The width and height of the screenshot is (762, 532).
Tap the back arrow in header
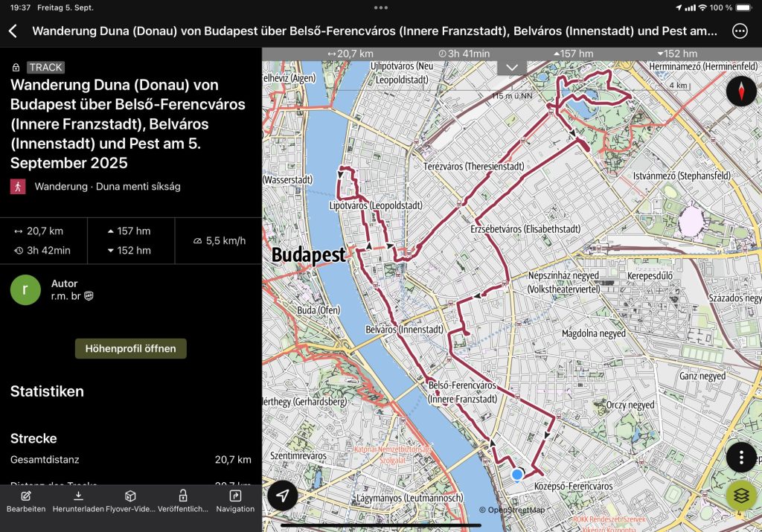click(13, 31)
